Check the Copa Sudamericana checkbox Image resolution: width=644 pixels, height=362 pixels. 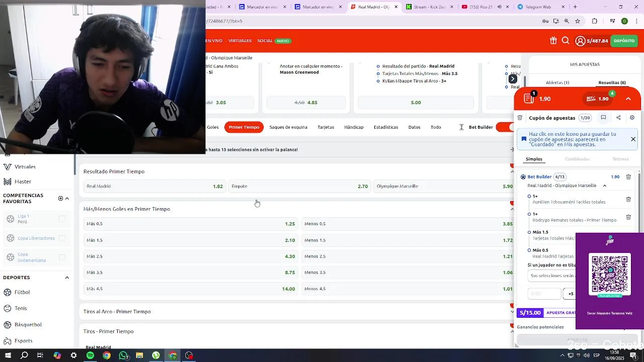click(x=62, y=257)
